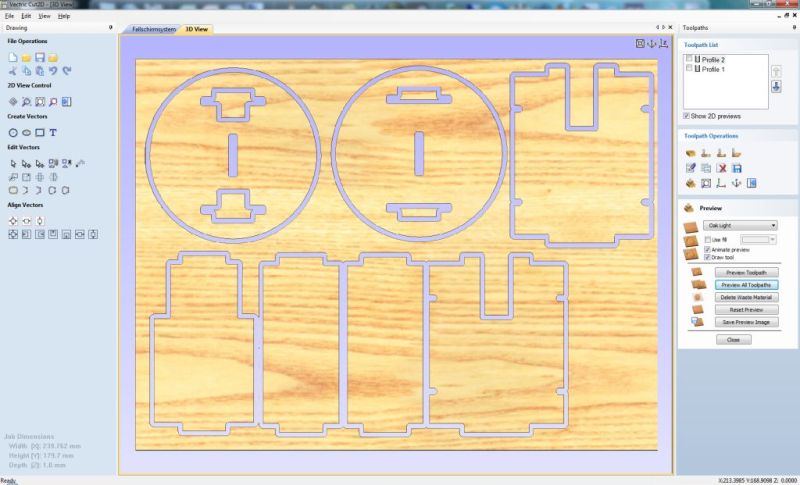The height and width of the screenshot is (485, 800).
Task: Click the Save Toolpath disk icon
Action: [x=737, y=168]
